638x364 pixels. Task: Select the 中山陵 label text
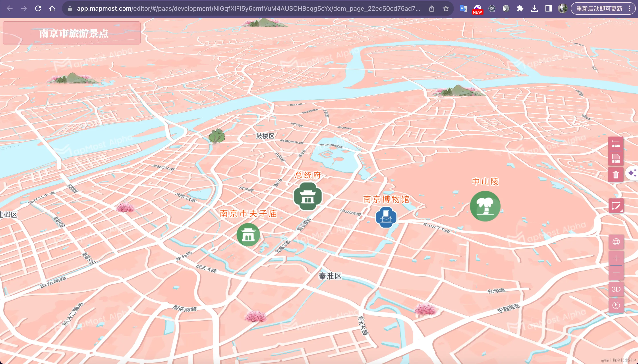(485, 181)
